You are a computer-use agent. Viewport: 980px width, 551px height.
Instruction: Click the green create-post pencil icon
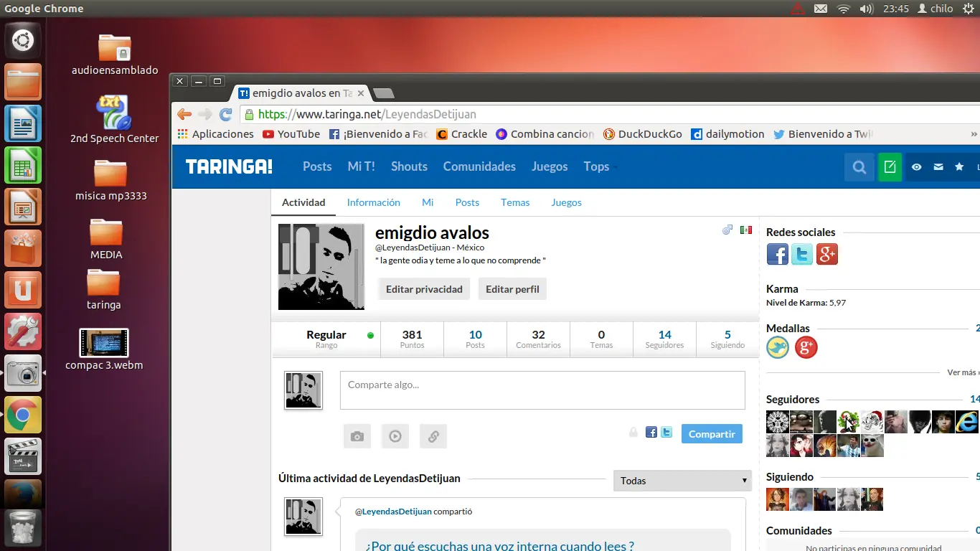(x=890, y=167)
